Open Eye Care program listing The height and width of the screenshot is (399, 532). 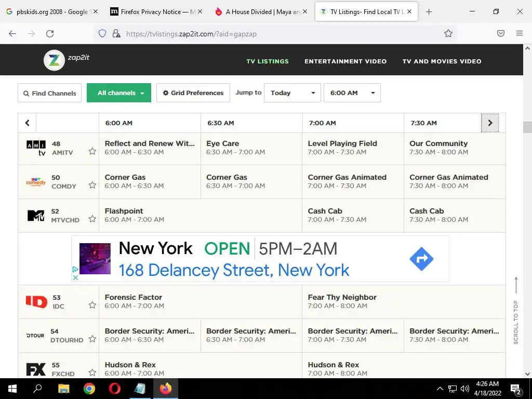[251, 148]
